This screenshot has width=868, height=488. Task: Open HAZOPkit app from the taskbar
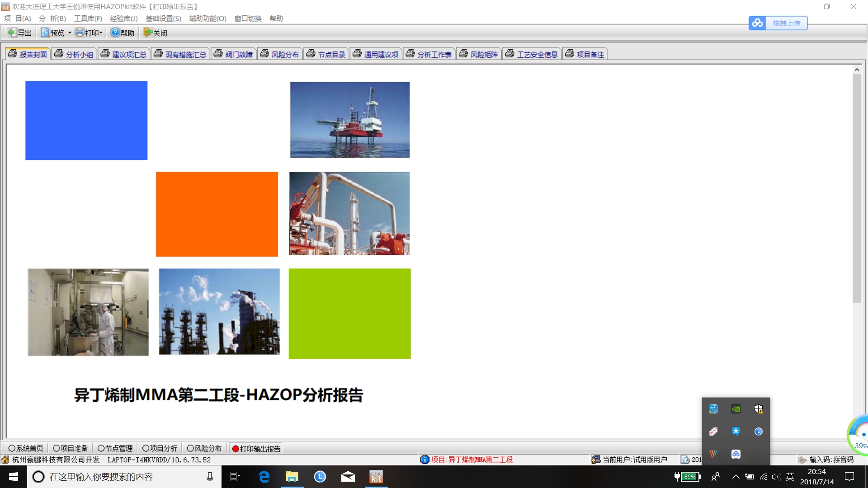376,477
